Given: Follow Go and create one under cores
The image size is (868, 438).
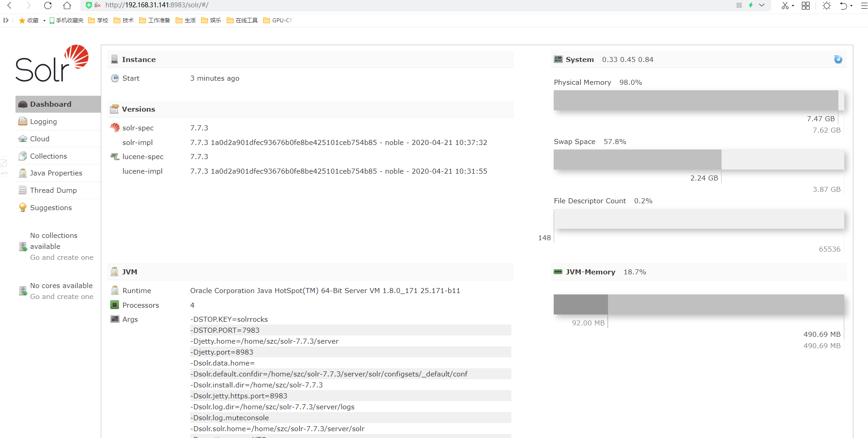Looking at the screenshot, I should point(62,297).
